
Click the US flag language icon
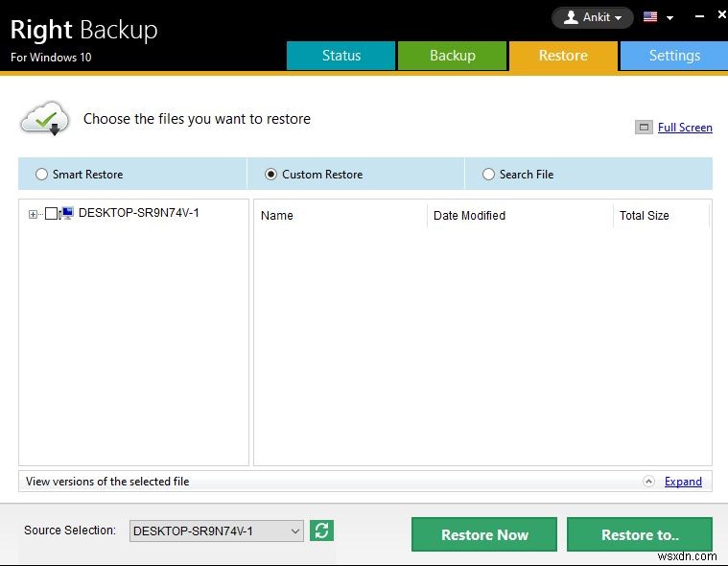[x=650, y=17]
